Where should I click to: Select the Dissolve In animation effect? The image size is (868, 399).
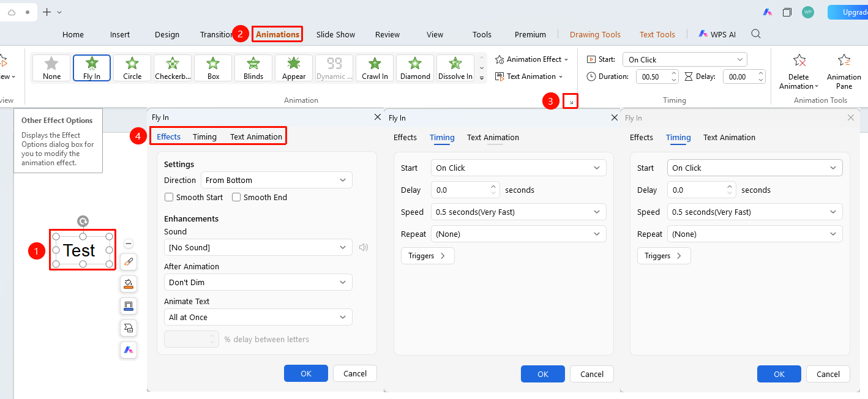tap(455, 68)
